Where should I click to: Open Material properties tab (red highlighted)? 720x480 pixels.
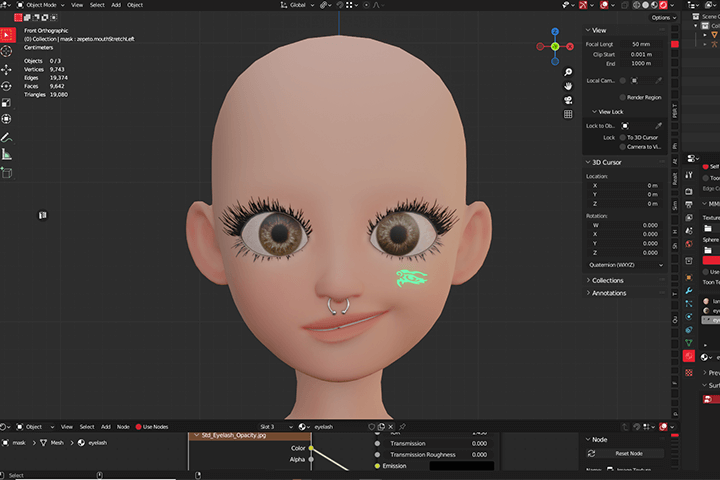[x=689, y=356]
